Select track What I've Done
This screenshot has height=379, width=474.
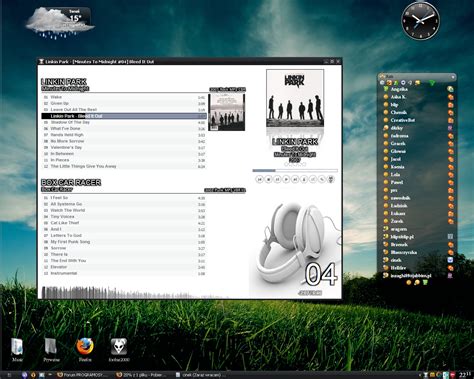(124, 129)
